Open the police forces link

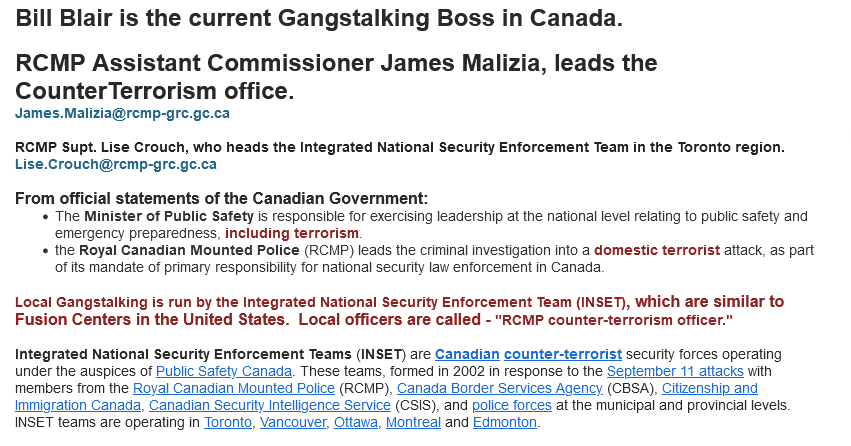(x=511, y=405)
